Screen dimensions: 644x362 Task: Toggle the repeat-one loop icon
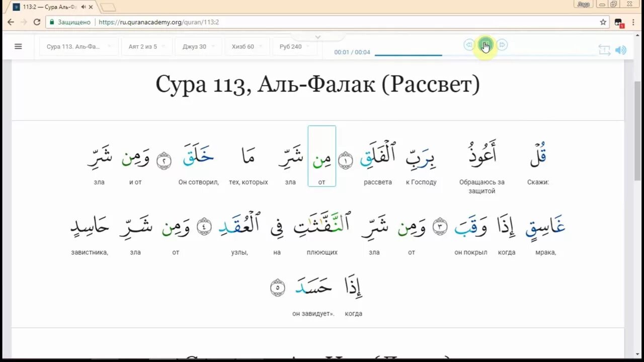click(x=604, y=50)
